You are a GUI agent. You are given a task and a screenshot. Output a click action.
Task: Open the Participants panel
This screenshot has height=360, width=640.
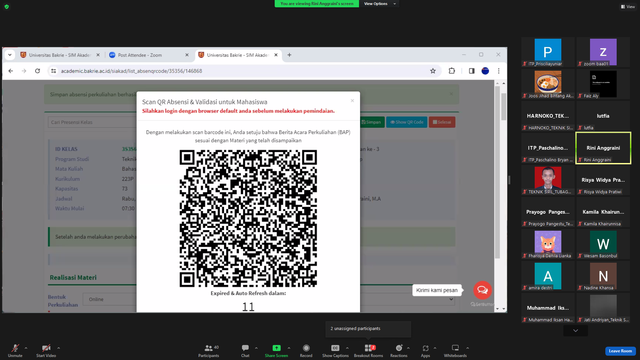[209, 350]
